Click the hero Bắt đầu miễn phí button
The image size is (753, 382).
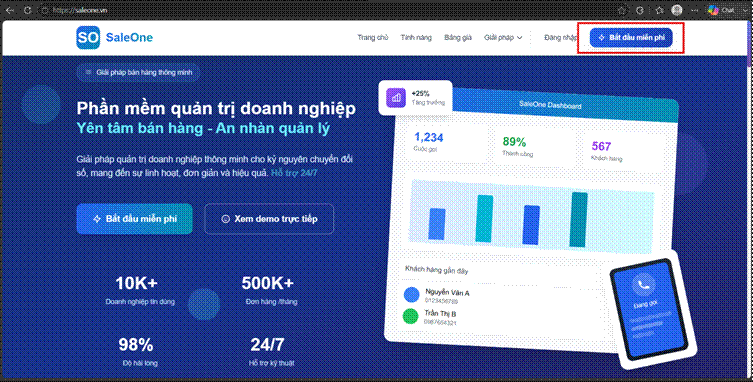[134, 219]
